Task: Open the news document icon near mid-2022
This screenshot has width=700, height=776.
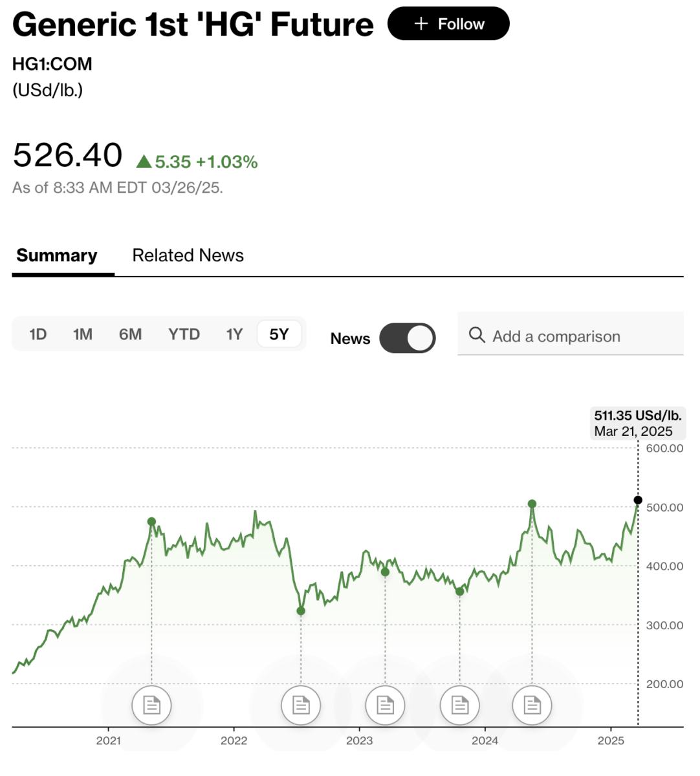Action: click(301, 705)
